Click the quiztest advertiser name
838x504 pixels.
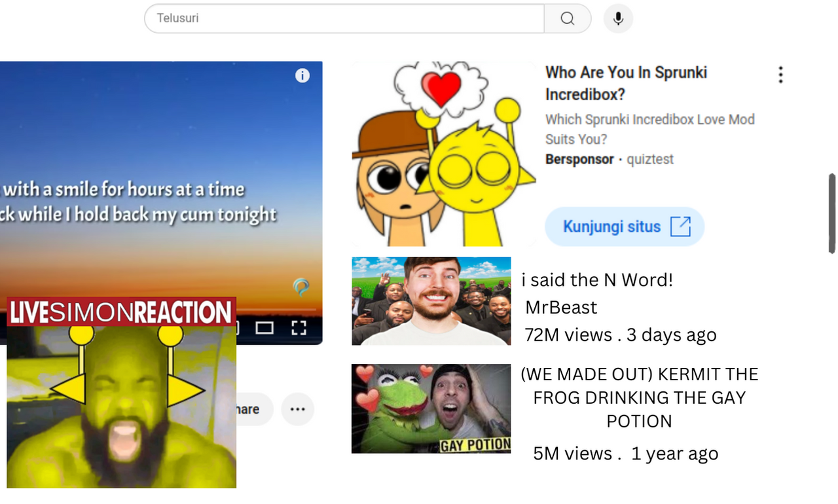pos(650,159)
